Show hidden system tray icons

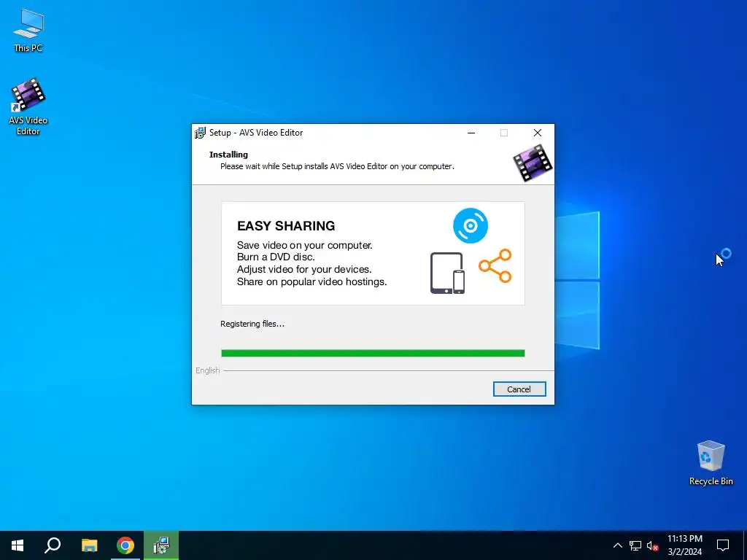tap(617, 545)
